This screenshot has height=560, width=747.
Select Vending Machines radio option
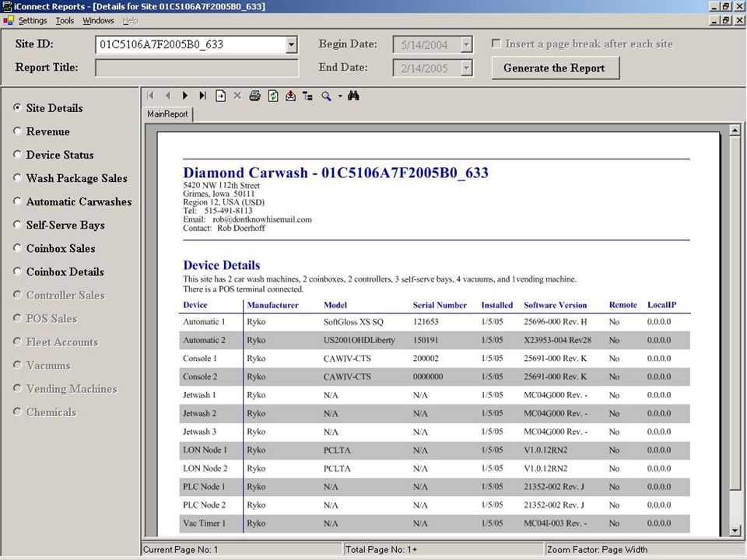[18, 388]
